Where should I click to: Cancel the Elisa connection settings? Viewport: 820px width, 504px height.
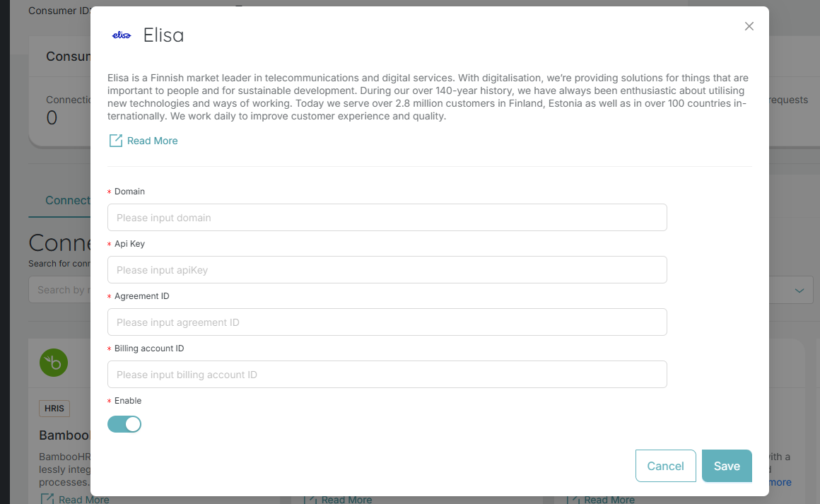pos(665,466)
